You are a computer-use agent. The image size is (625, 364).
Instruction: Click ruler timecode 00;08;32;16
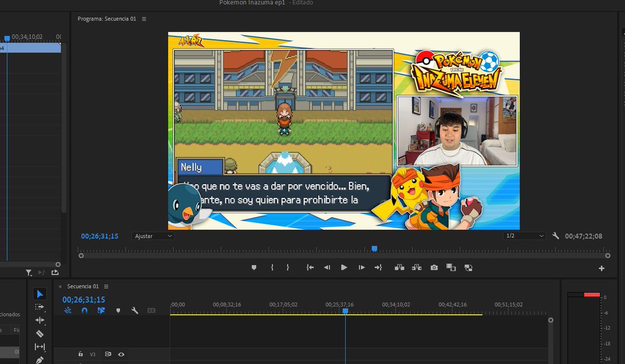coord(227,305)
